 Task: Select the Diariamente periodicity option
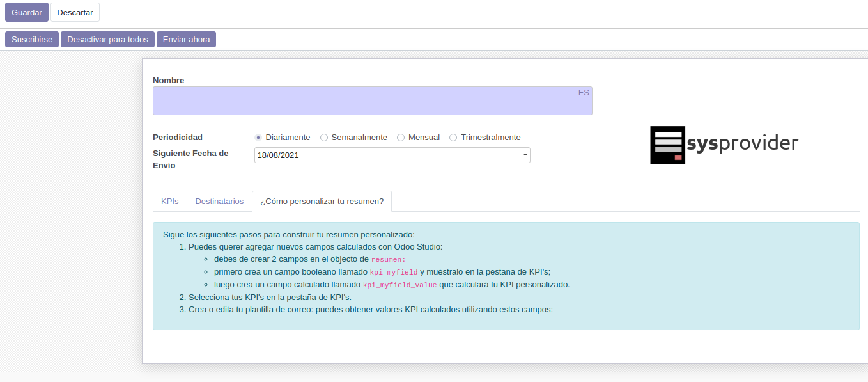[x=258, y=138]
